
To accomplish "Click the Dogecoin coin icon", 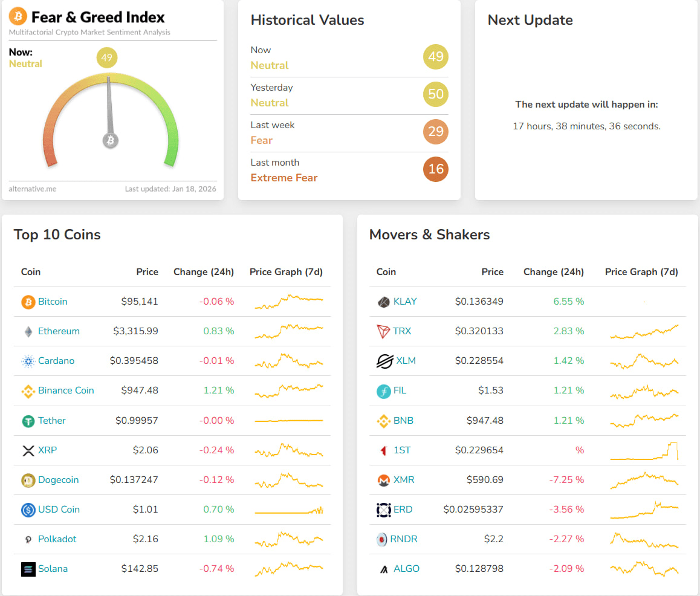I will click(x=28, y=481).
